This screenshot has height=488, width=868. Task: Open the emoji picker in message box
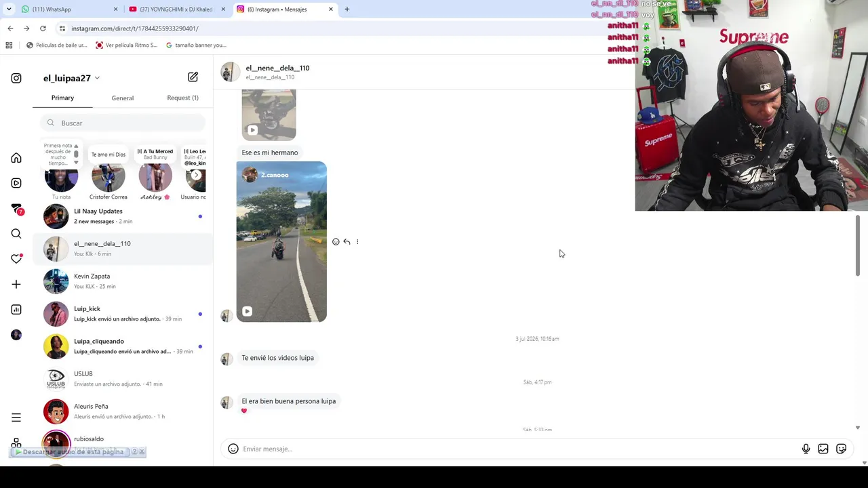(233, 449)
